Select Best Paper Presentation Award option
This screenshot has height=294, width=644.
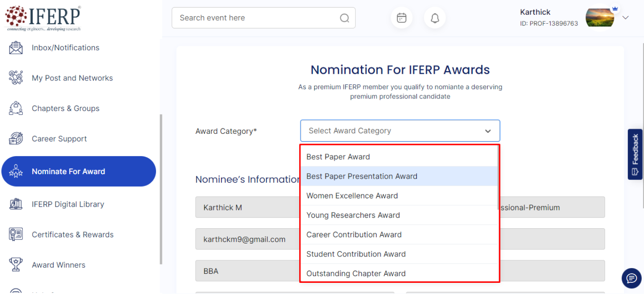[361, 176]
